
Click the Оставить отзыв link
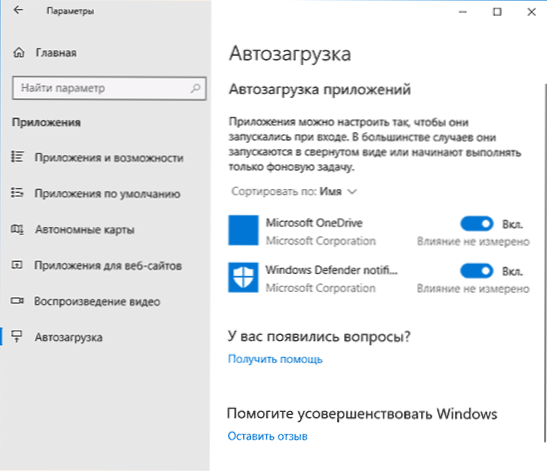(x=268, y=436)
